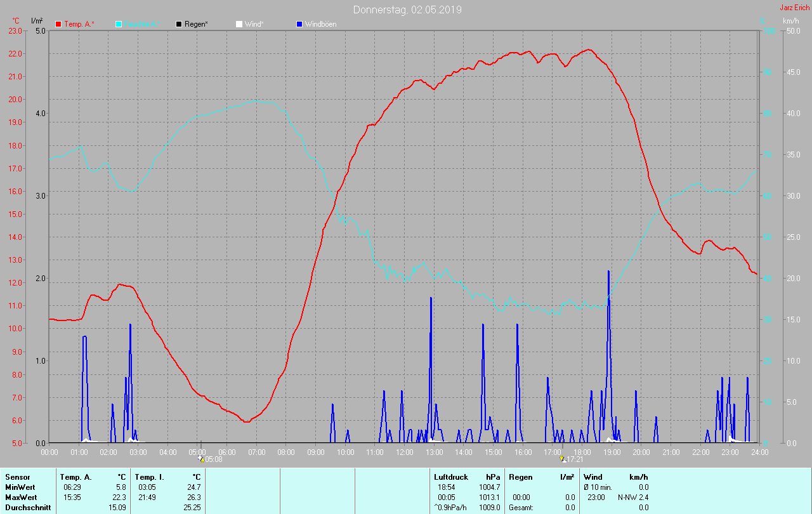Click the 'MinWert' row label

point(20,487)
